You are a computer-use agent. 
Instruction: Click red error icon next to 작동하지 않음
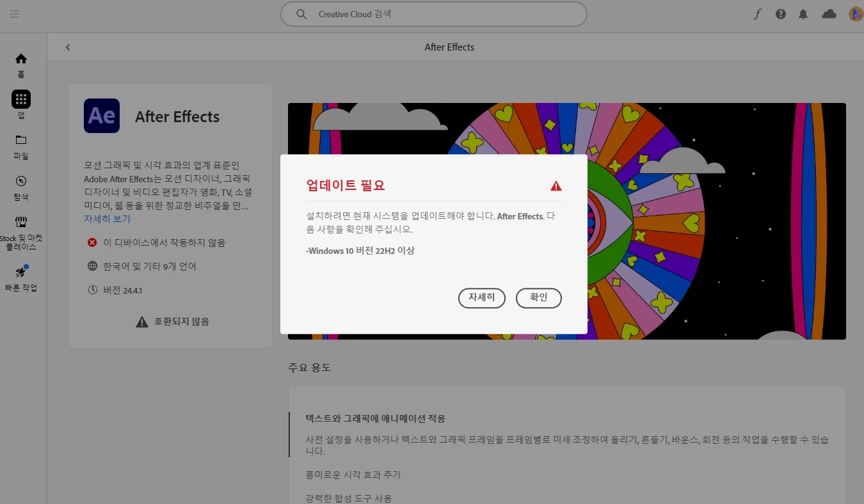(92, 242)
